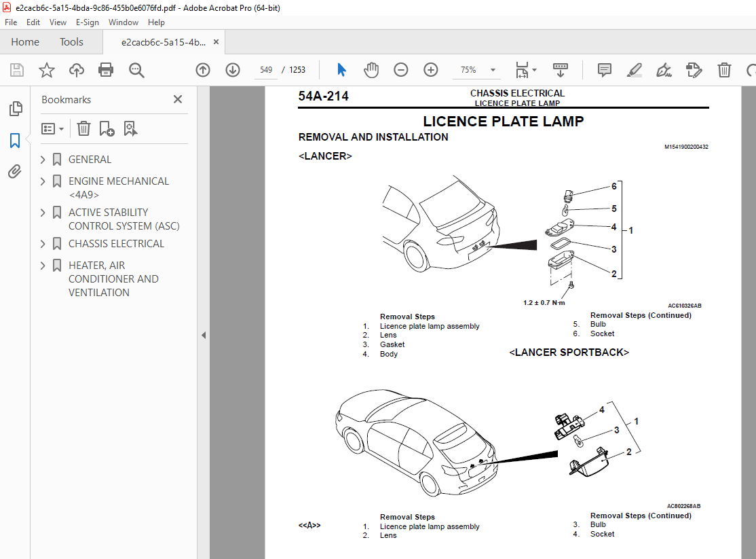Switch to the Tools tab
The height and width of the screenshot is (559, 756).
point(71,42)
